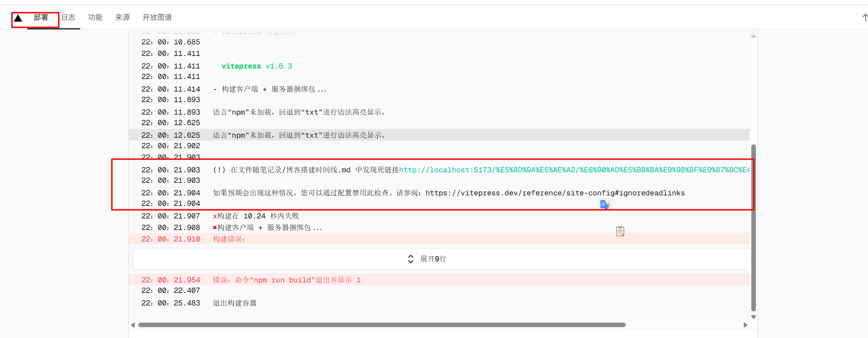Screen dimensions: 868x338
Task: Click the orange clipboard icon
Action: point(620,231)
